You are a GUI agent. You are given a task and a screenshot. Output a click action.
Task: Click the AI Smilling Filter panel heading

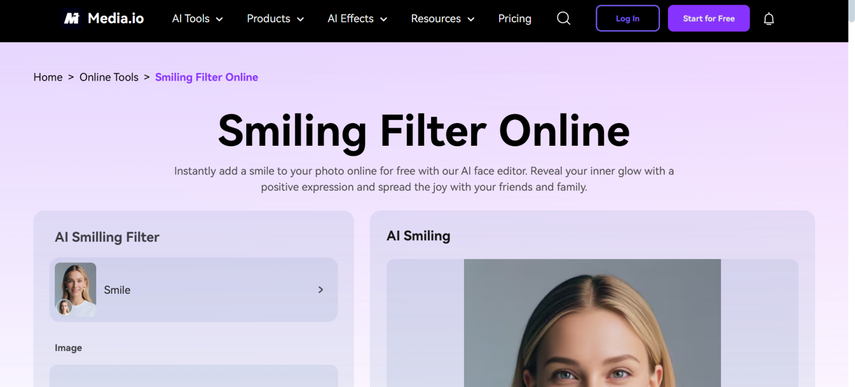(x=107, y=237)
